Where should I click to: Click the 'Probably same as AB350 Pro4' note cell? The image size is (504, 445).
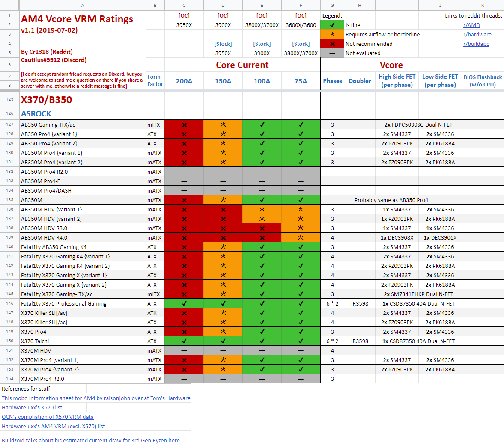(x=391, y=200)
